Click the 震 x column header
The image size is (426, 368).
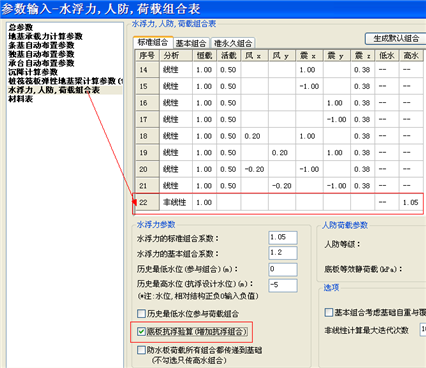309,56
